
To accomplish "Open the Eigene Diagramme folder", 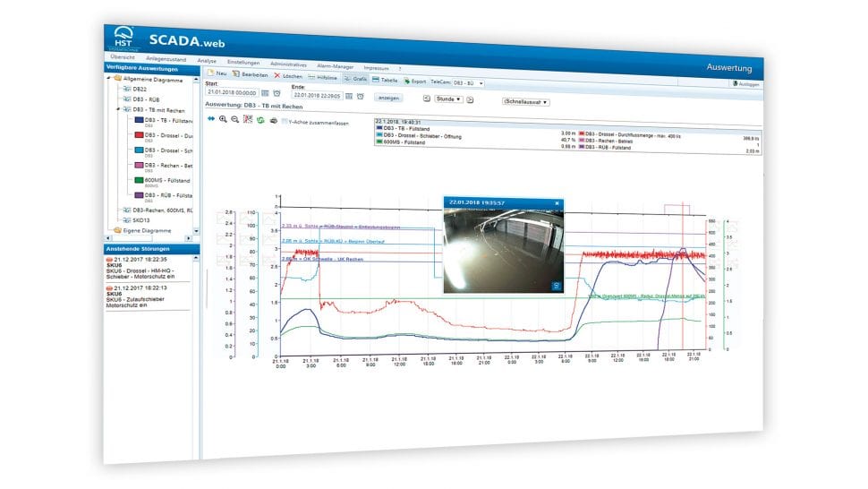I will pos(143,230).
